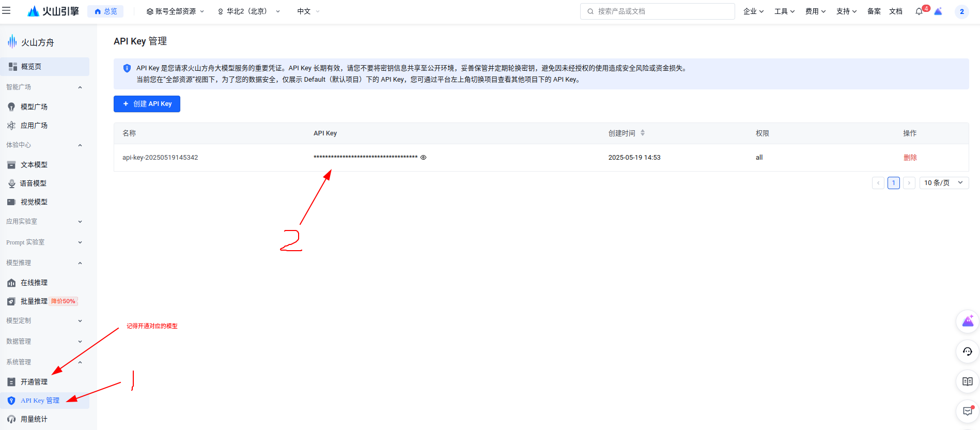This screenshot has height=430, width=980.
Task: Click the 文本模型 icon
Action: 11,165
